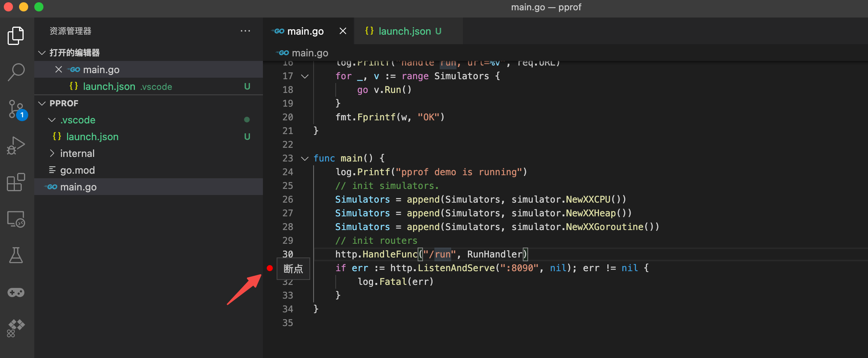Expand the internal folder
868x358 pixels.
click(52, 153)
